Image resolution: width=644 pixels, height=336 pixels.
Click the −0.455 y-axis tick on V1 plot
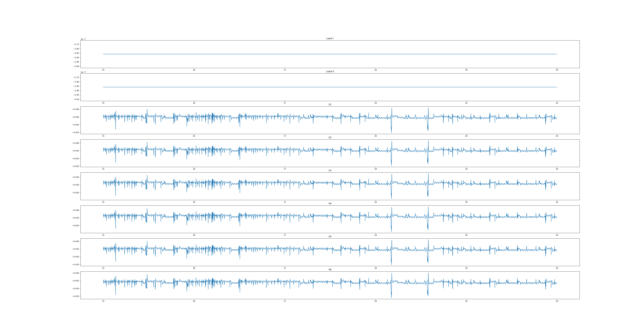pyautogui.click(x=76, y=133)
